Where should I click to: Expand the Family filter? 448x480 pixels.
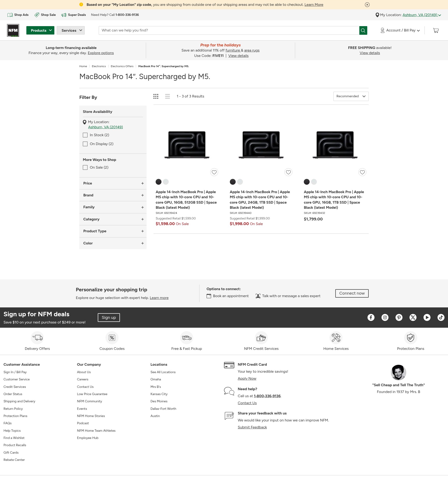(x=113, y=207)
